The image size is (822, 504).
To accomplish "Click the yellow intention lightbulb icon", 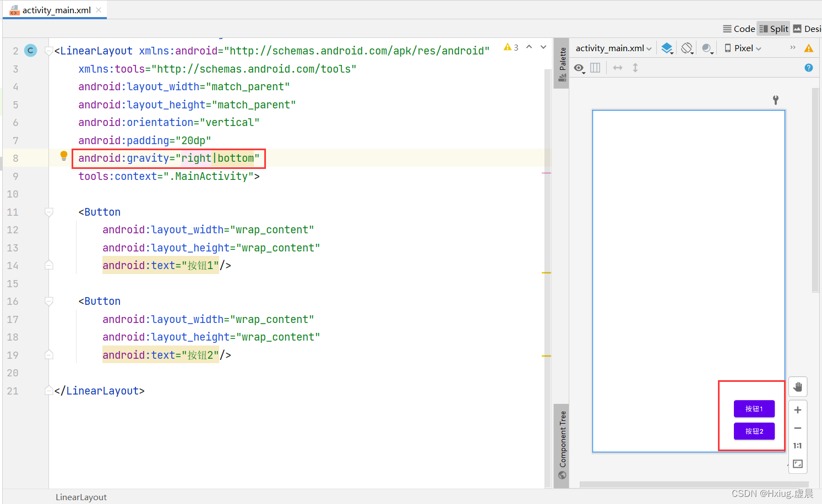I will (64, 156).
